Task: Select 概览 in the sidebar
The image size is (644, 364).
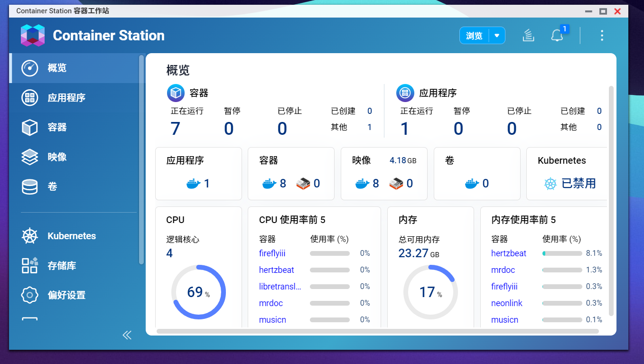Action: [x=74, y=68]
